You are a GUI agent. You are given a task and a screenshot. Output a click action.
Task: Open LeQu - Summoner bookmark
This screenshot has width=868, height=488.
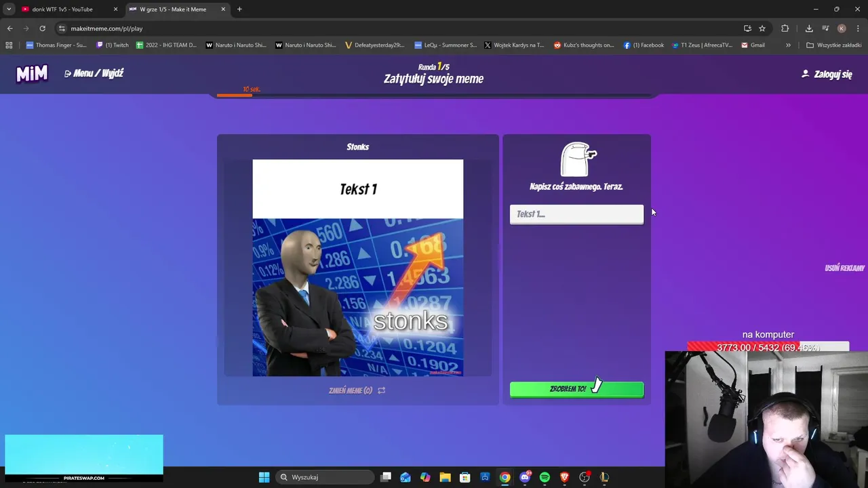click(446, 45)
